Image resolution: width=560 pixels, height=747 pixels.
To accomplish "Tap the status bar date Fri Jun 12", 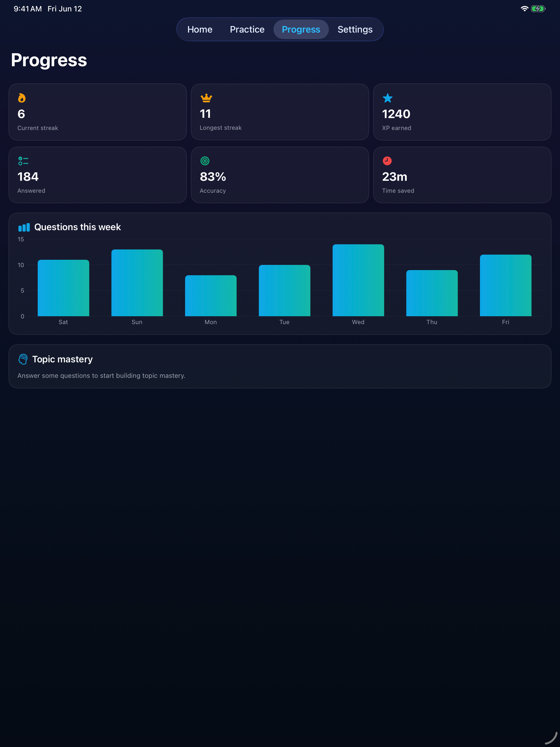I will click(65, 9).
